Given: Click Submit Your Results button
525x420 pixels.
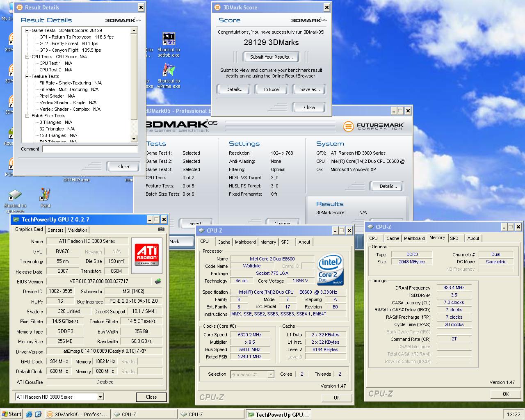Looking at the screenshot, I should 271,57.
